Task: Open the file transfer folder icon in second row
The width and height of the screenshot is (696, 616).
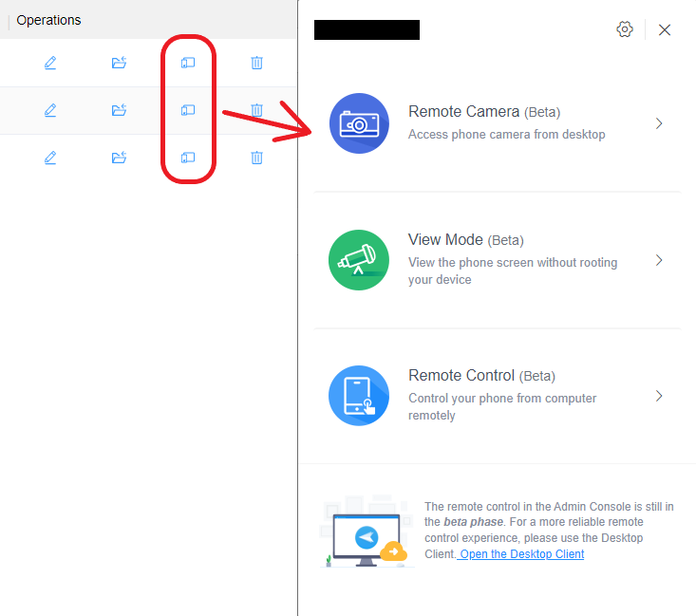Action: [x=119, y=110]
